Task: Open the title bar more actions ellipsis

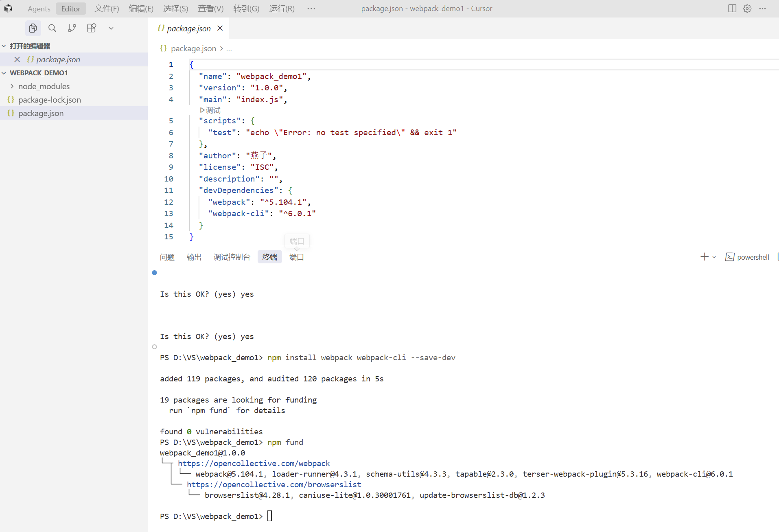Action: click(762, 9)
